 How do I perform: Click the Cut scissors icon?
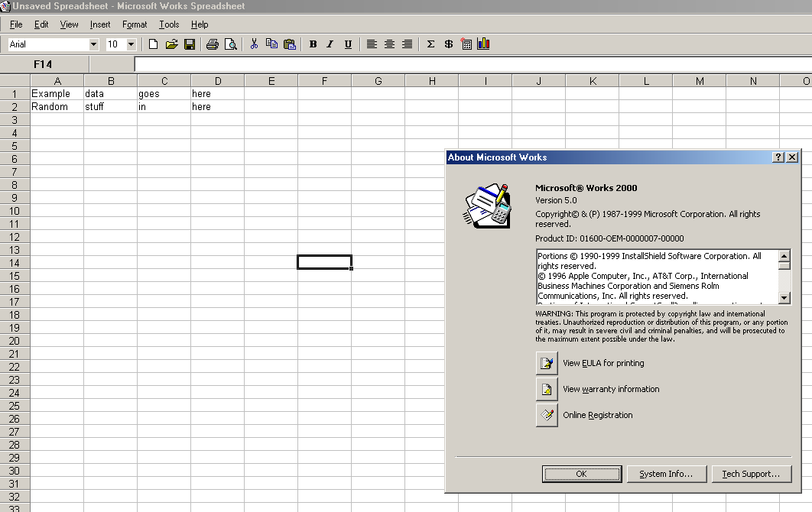click(254, 44)
